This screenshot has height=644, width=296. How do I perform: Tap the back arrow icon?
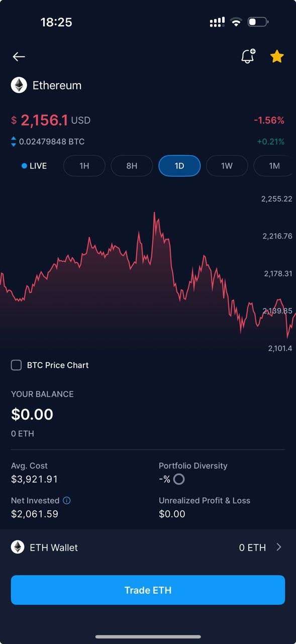pos(19,57)
